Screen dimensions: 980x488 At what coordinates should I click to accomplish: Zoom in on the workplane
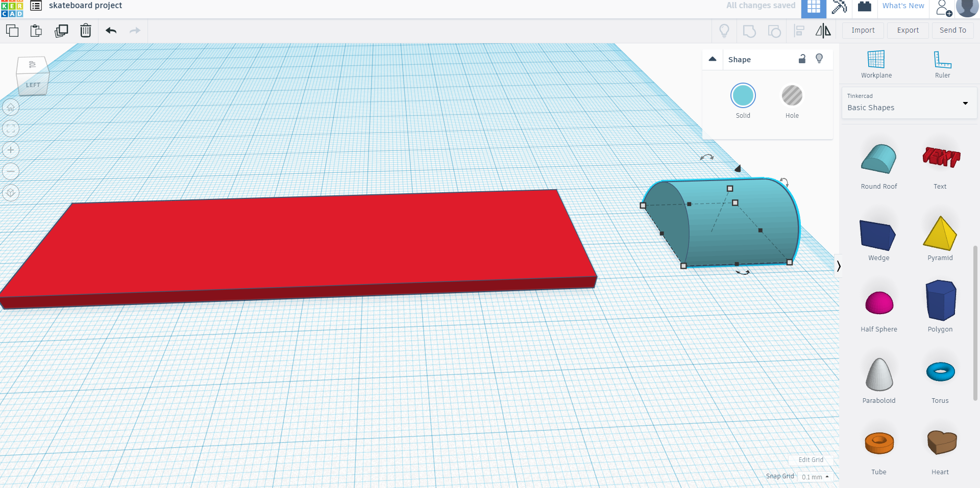click(x=11, y=150)
